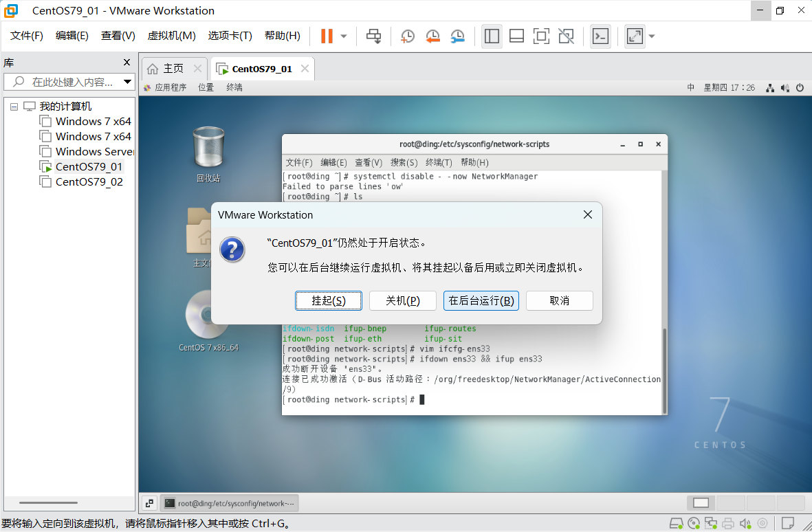
Task: Click the terminal taskbar button in CentOS
Action: click(x=230, y=503)
